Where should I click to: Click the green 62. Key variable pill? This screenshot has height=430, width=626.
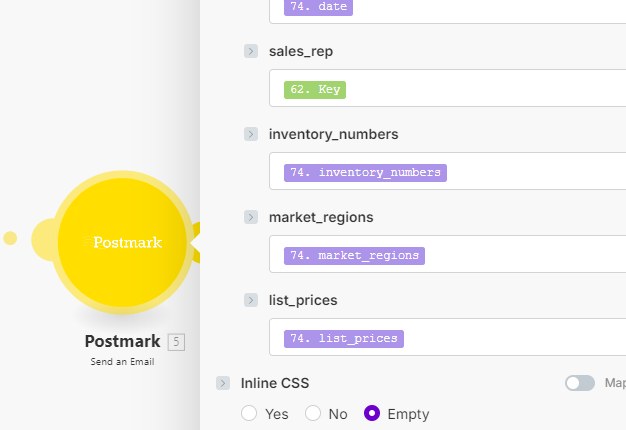(x=314, y=89)
